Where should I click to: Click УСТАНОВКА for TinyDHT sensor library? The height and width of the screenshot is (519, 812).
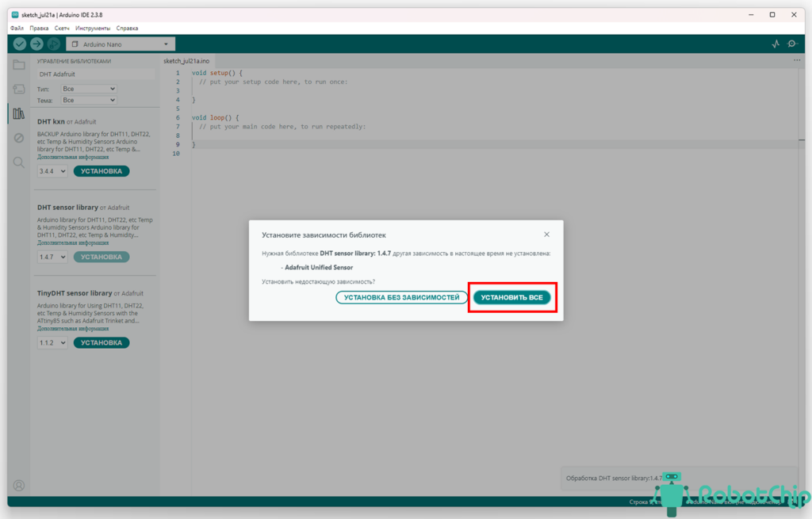tap(101, 343)
